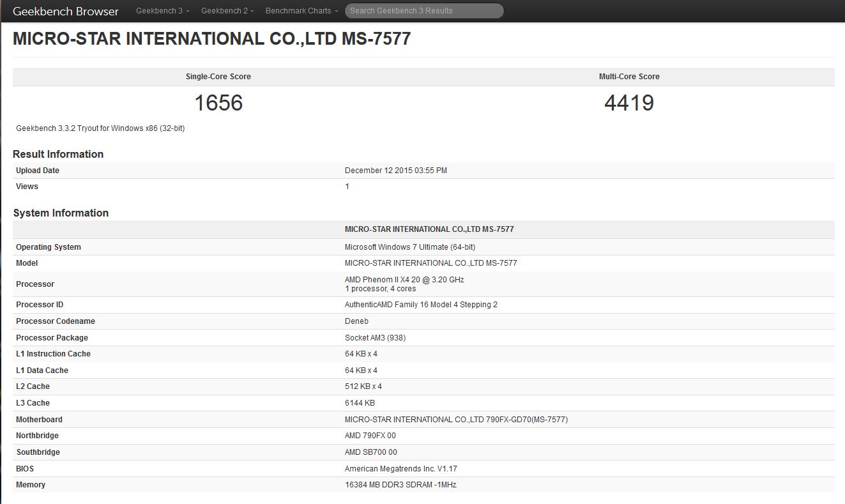Screen dimensions: 845x504
Task: Click the Single-Core Score header
Action: click(218, 77)
